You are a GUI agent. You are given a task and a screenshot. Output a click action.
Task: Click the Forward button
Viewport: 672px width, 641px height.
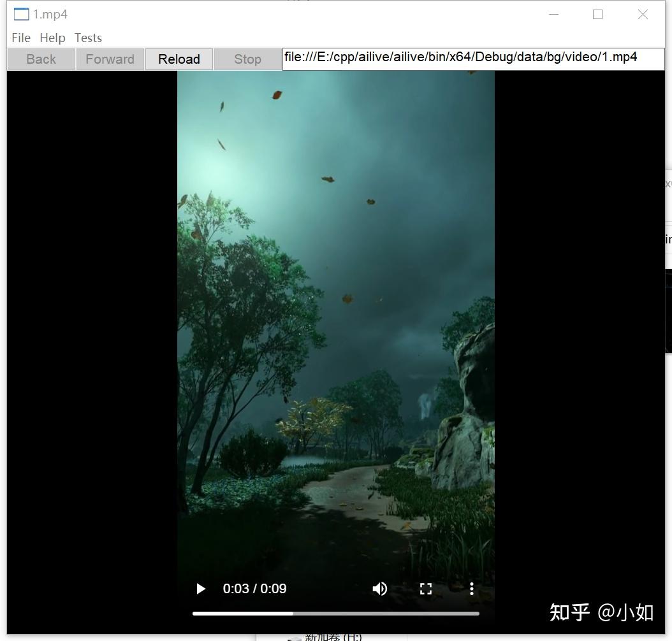pos(110,59)
